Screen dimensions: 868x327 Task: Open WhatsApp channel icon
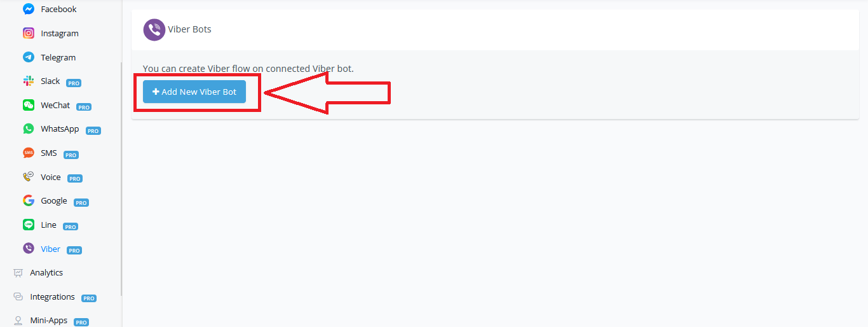click(x=29, y=129)
